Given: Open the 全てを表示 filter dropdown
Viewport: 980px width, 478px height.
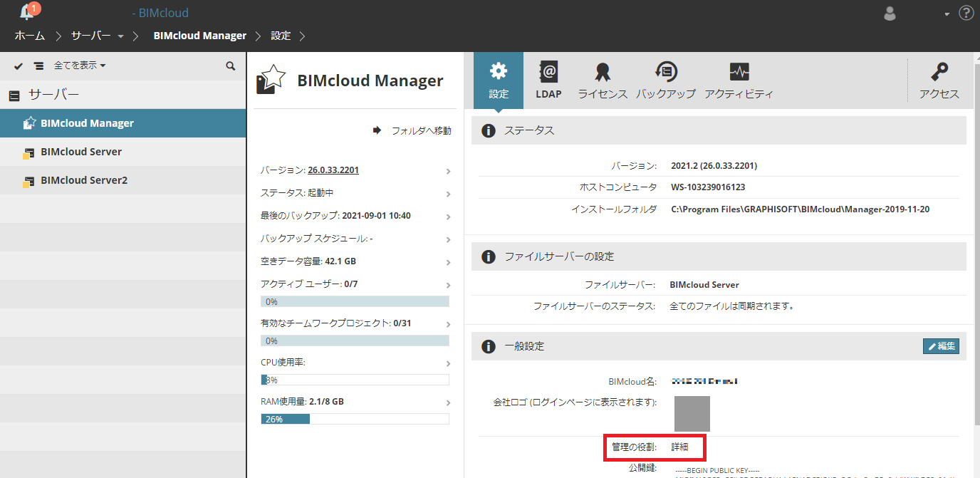Looking at the screenshot, I should [x=80, y=66].
